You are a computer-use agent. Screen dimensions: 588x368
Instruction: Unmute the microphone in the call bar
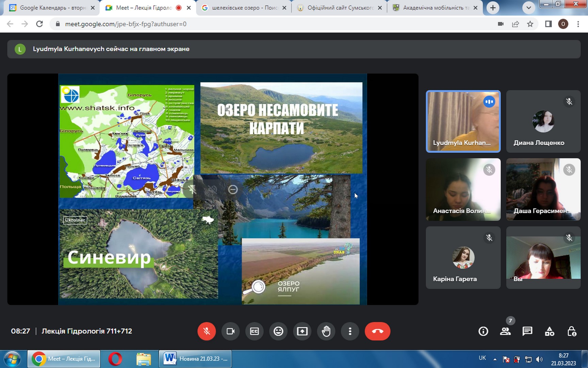pos(207,331)
